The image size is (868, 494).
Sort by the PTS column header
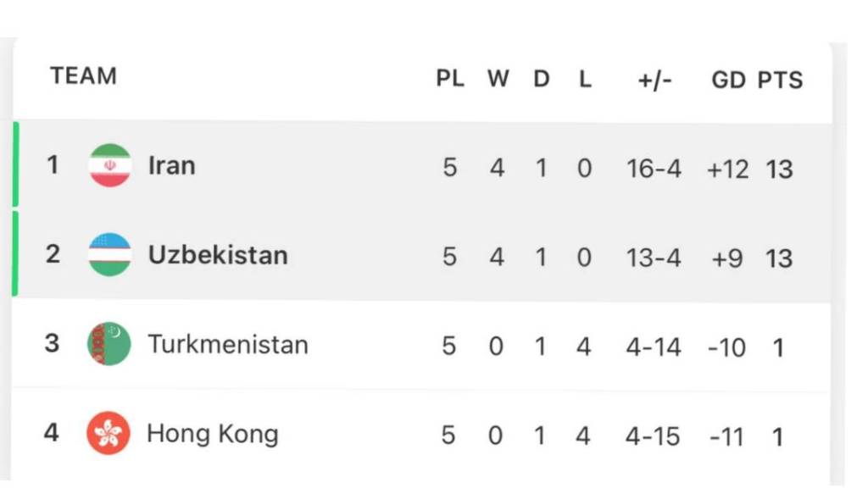780,80
